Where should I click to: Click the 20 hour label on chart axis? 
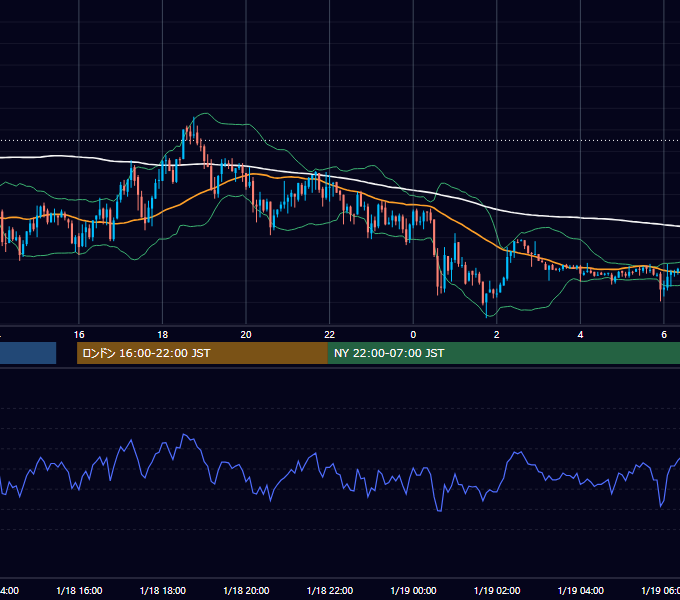[246, 335]
